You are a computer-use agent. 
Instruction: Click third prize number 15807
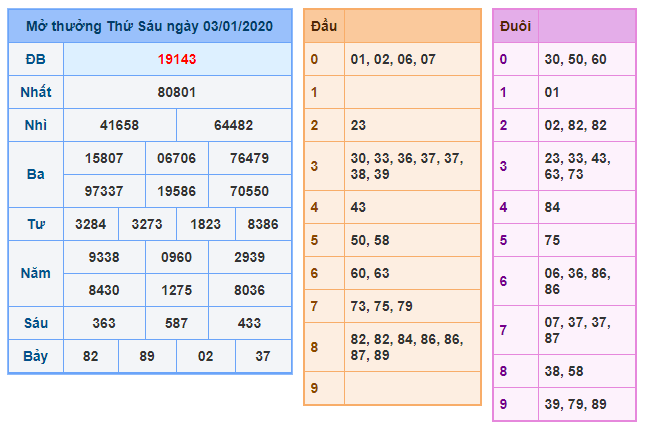click(x=104, y=158)
